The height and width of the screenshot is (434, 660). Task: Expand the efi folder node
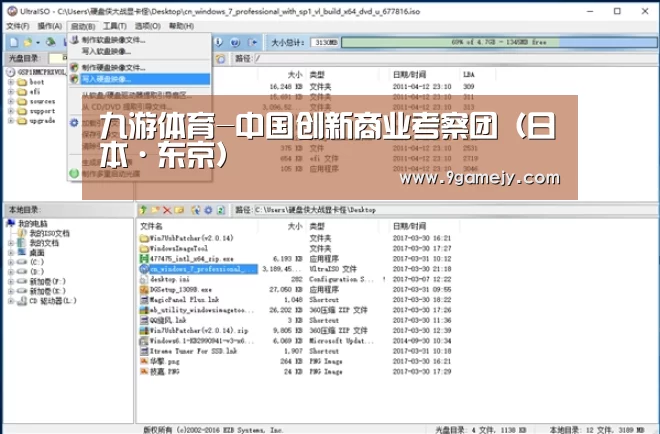point(11,92)
